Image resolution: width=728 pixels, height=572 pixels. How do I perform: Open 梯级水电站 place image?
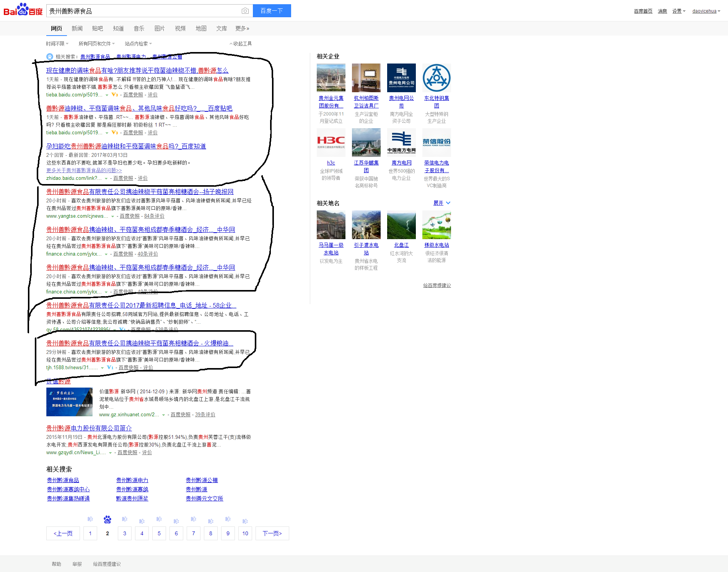click(x=436, y=225)
